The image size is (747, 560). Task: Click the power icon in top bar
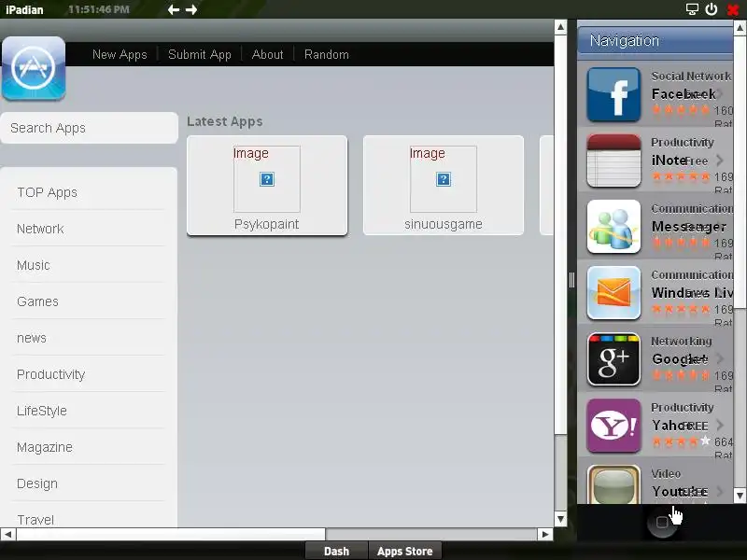[x=712, y=9]
